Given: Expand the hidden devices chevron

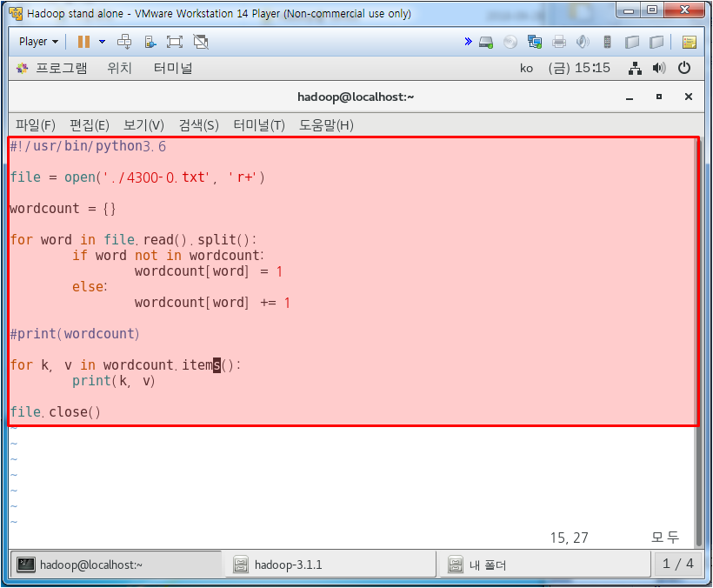Looking at the screenshot, I should click(468, 42).
